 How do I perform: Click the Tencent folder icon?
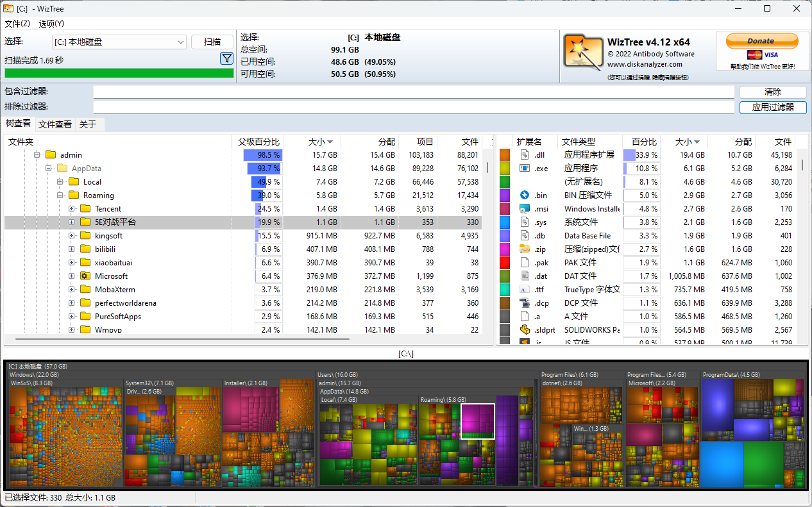(x=85, y=209)
